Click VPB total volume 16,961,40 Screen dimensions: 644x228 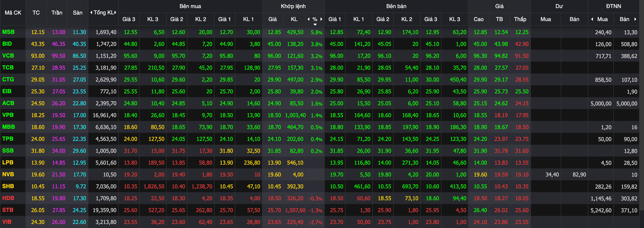pos(104,115)
